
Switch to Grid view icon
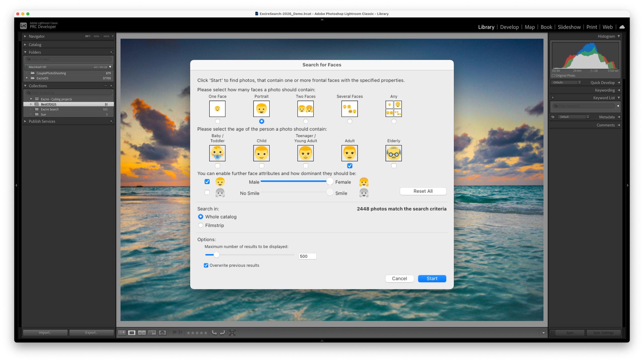click(x=122, y=333)
